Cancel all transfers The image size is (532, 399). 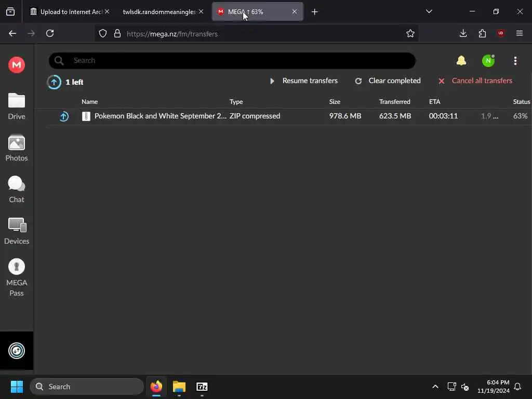[x=475, y=81]
